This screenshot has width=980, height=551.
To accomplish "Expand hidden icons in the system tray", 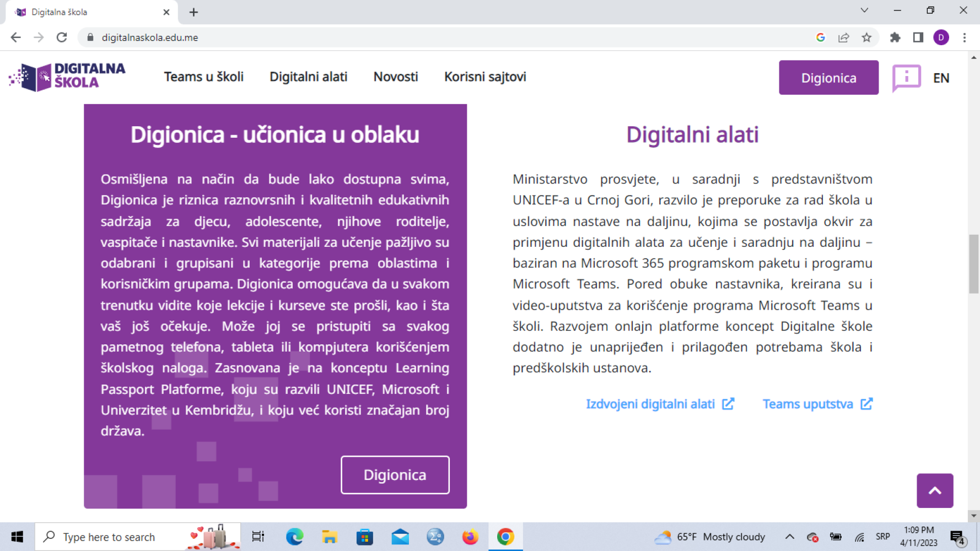I will 790,537.
